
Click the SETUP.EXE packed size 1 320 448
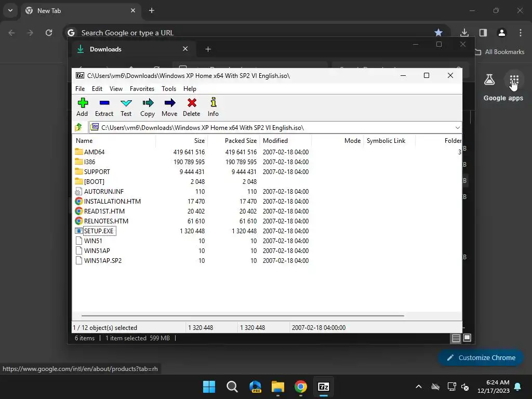[x=244, y=231]
